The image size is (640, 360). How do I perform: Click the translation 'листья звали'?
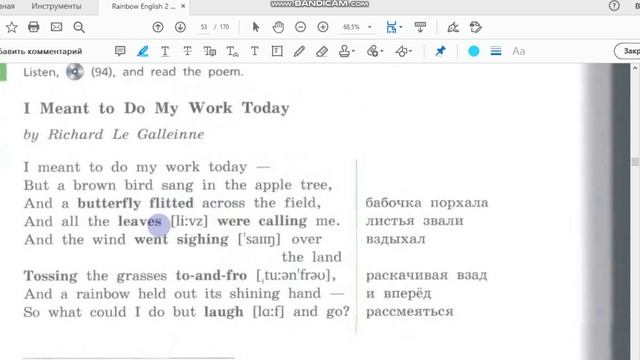414,221
